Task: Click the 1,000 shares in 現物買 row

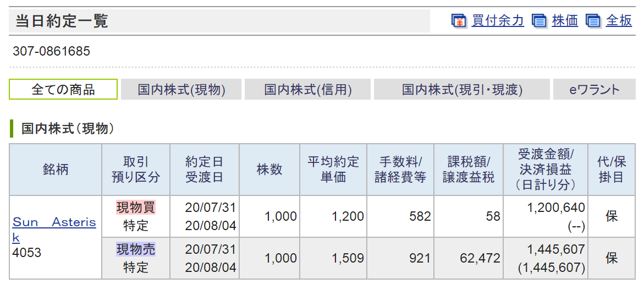Action: point(280,216)
